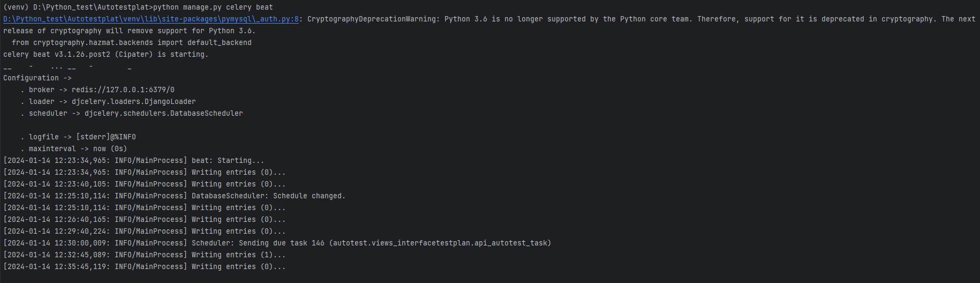980x283 pixels.
Task: Click the 'from cryptography.hazmat.backends import default_backend' line
Action: [x=131, y=43]
